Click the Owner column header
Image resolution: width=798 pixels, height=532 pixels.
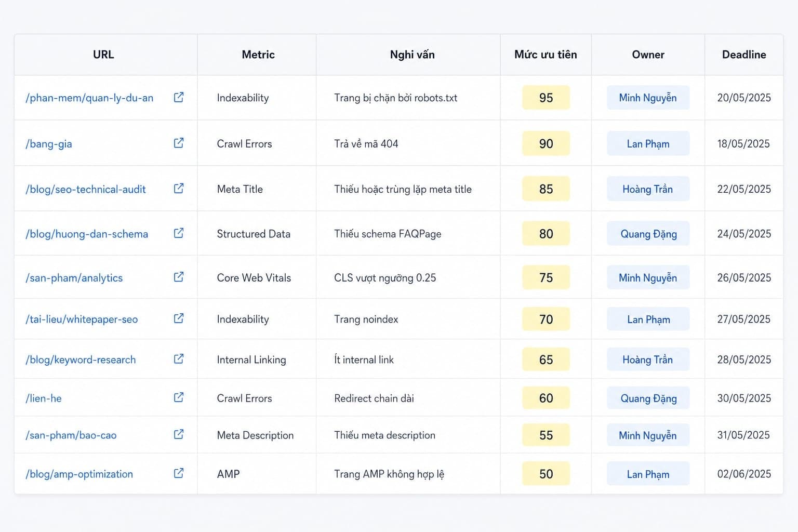pyautogui.click(x=648, y=55)
